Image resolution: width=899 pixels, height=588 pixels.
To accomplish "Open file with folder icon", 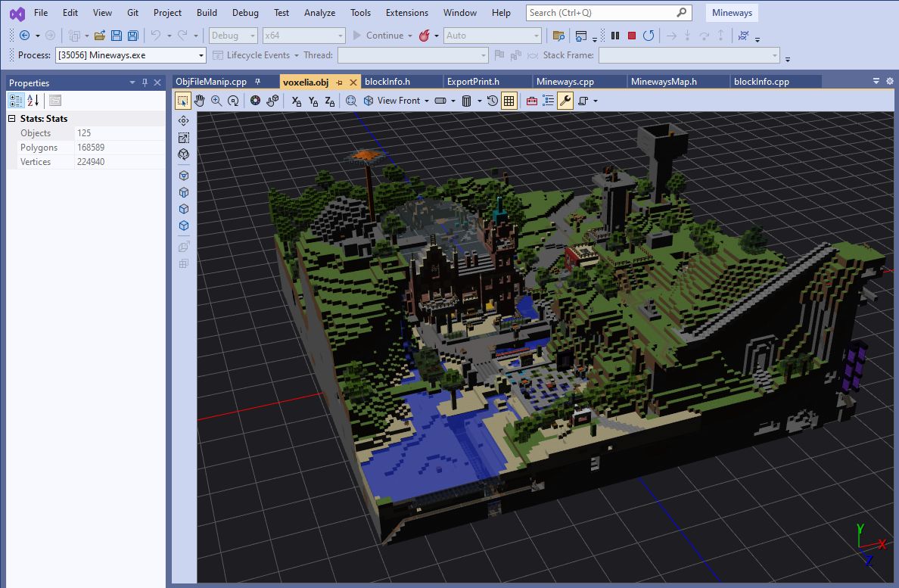I will coord(100,36).
